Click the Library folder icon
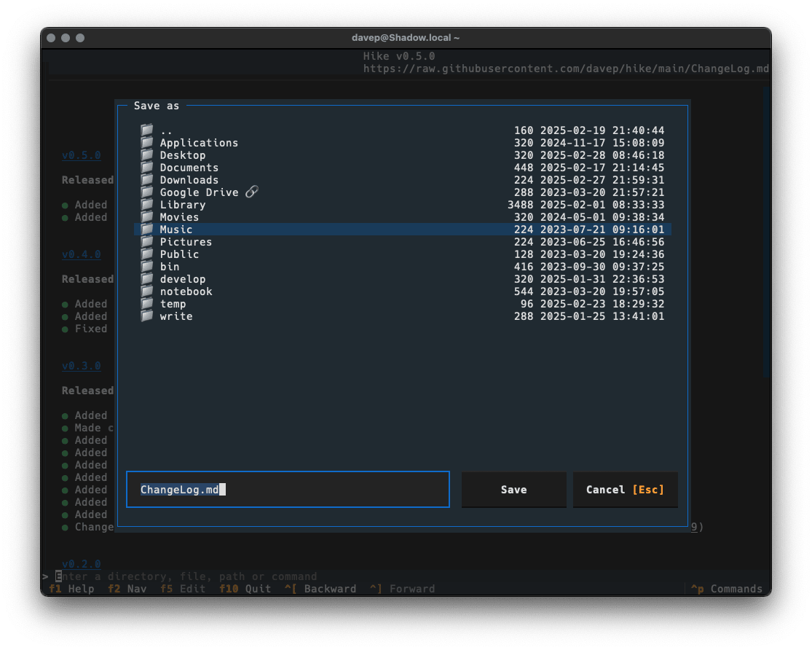 147,205
